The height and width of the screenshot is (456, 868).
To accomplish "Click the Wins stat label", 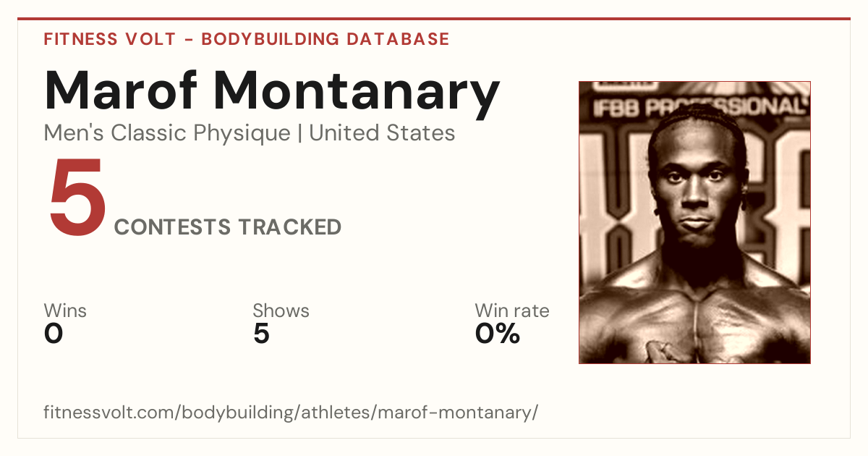I will click(x=65, y=311).
